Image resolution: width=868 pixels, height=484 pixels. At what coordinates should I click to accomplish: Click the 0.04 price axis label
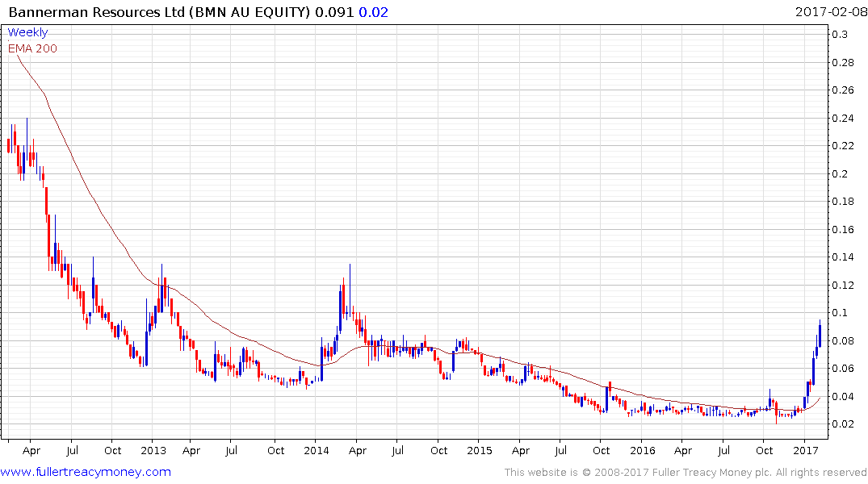tap(843, 397)
